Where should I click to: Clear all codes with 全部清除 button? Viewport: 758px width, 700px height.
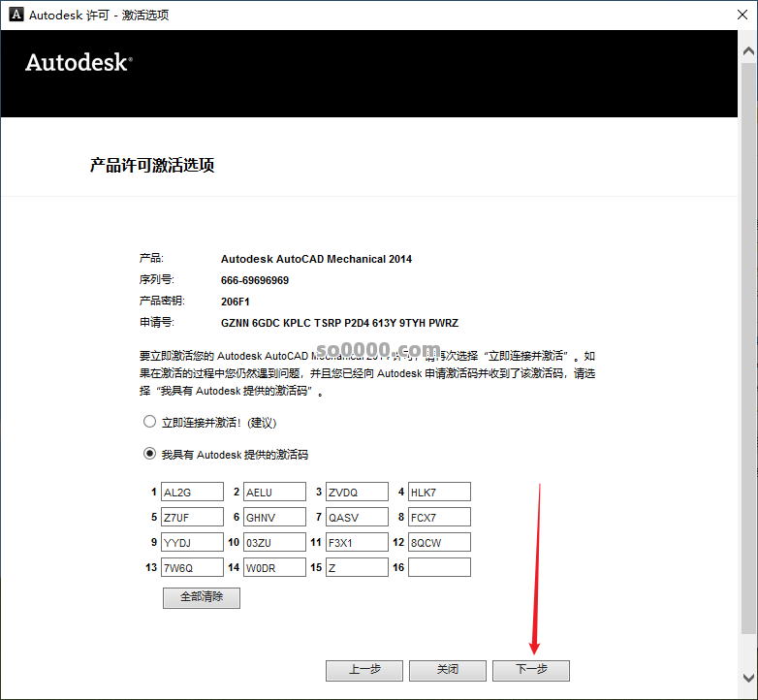click(202, 598)
